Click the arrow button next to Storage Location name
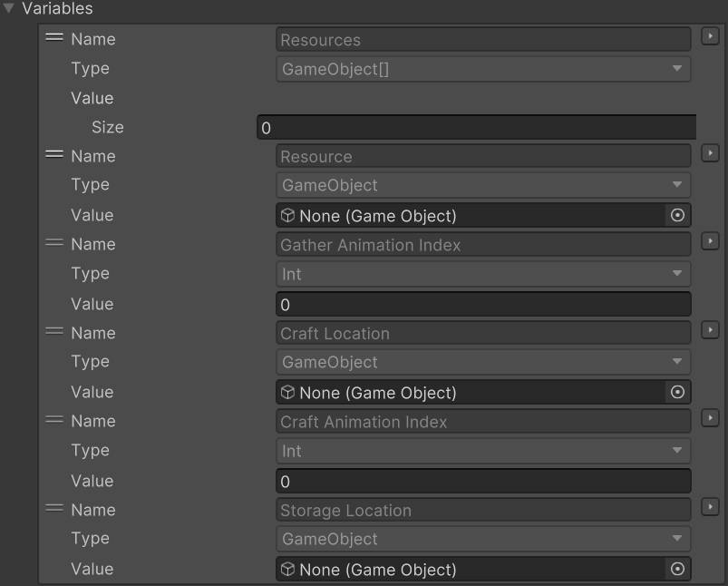Screen dimensions: 728x586 click(x=711, y=508)
